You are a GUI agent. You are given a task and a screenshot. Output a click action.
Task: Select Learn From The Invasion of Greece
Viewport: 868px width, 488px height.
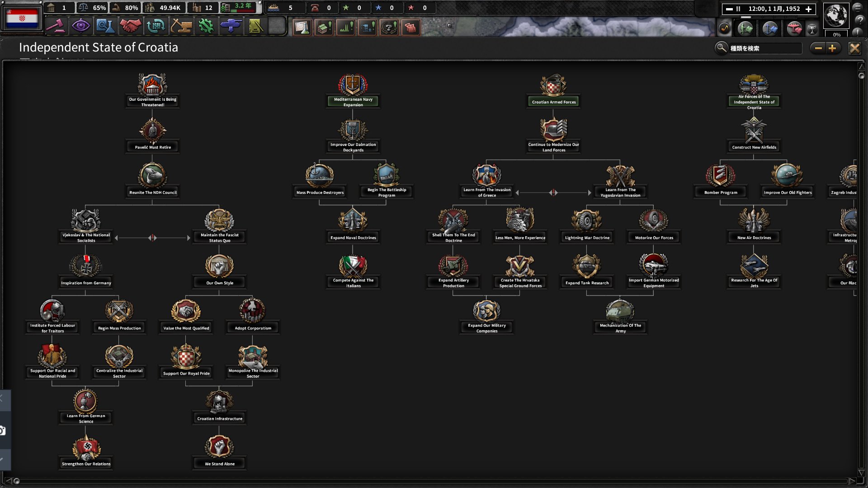487,180
